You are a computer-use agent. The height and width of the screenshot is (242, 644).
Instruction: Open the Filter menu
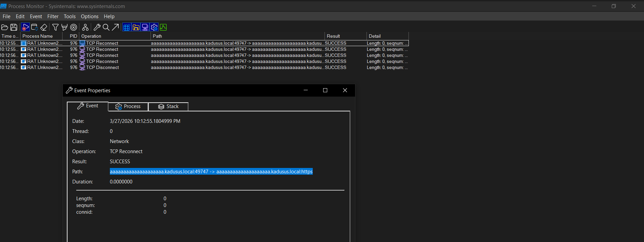coord(53,16)
